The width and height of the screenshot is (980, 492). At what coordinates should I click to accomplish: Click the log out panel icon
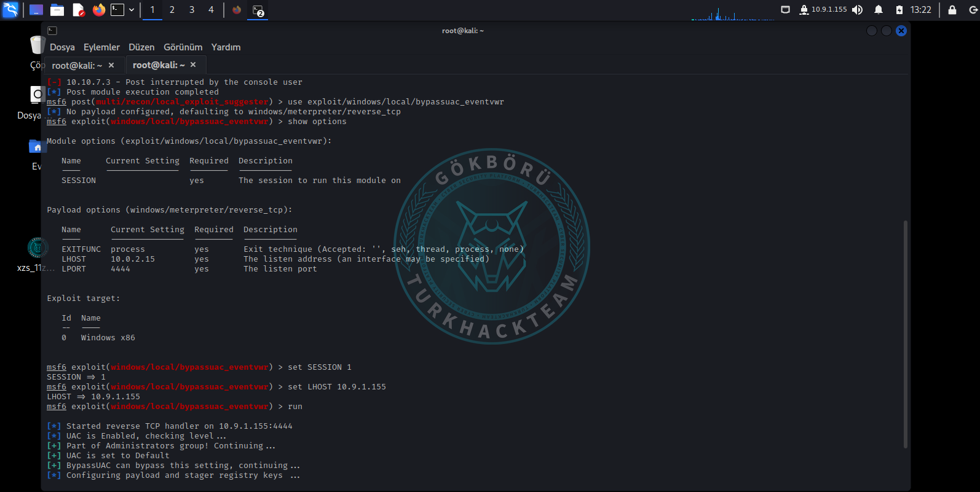[x=973, y=10]
